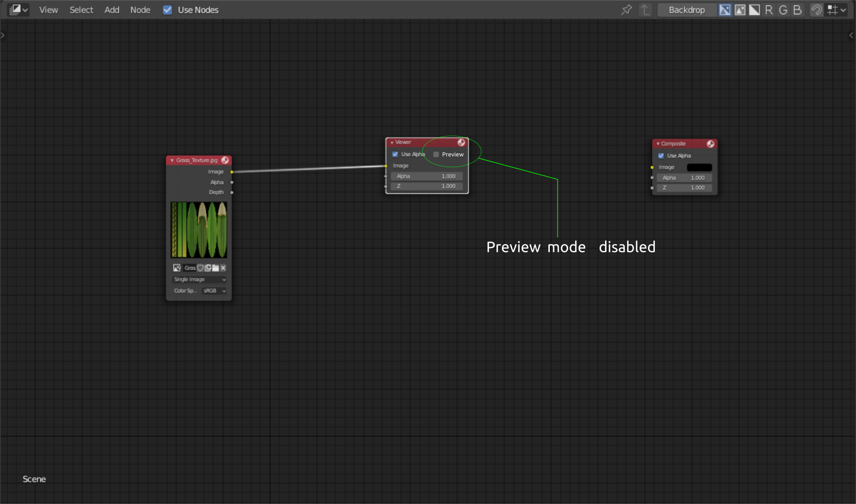This screenshot has height=504, width=856.
Task: Open the editor type selector icon
Action: pos(19,9)
